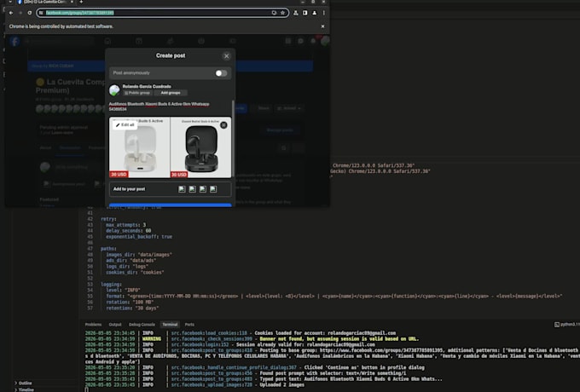
Task: Open the Chrome extensions/labs icon
Action: 296,13
